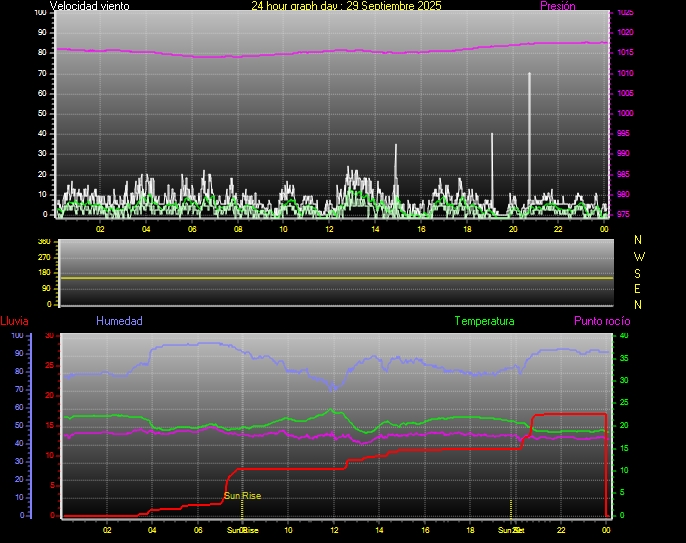Viewport: 686px width, 543px height.
Task: Click the 1025 pressure axis value
Action: pos(625,13)
